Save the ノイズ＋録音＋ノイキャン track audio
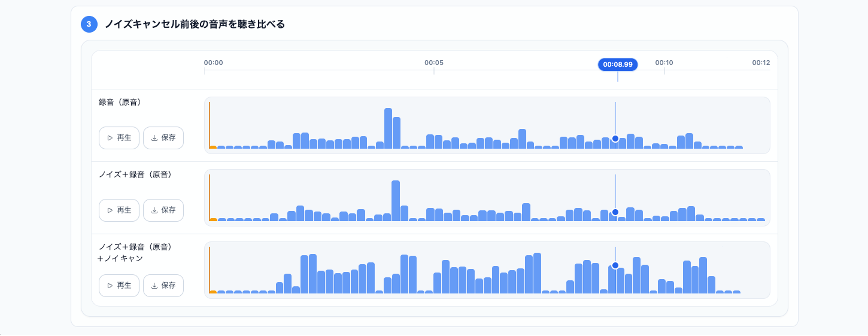 click(x=164, y=286)
